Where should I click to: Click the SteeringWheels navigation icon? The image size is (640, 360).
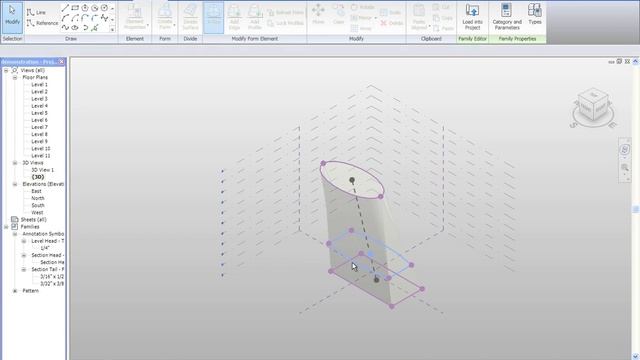click(624, 150)
